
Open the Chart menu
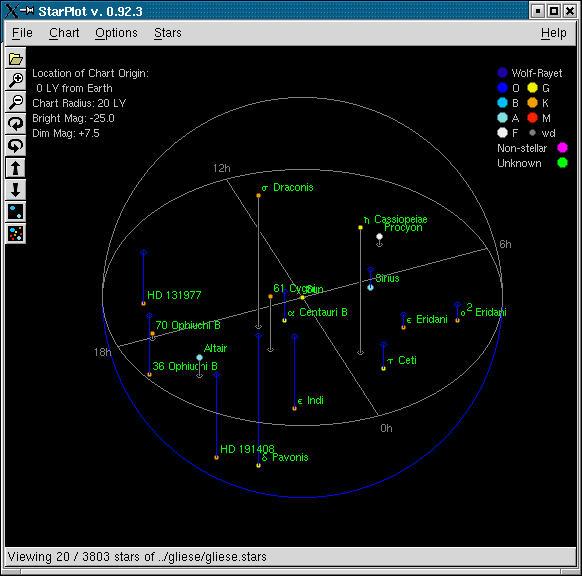click(x=64, y=33)
